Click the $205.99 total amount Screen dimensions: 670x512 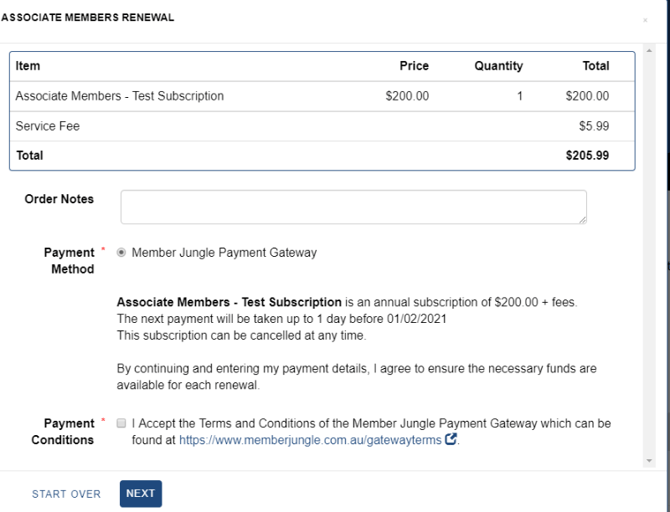[x=587, y=156]
